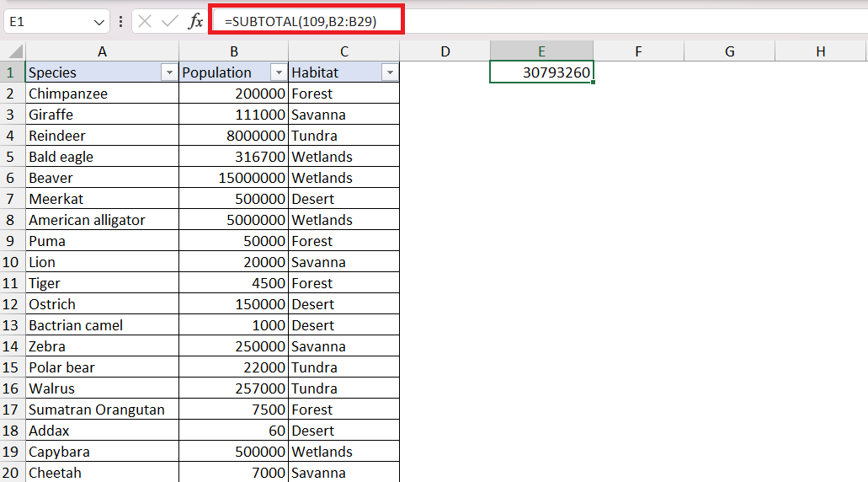This screenshot has width=868, height=482.
Task: Confirm entry with the checkmark icon
Action: point(169,22)
